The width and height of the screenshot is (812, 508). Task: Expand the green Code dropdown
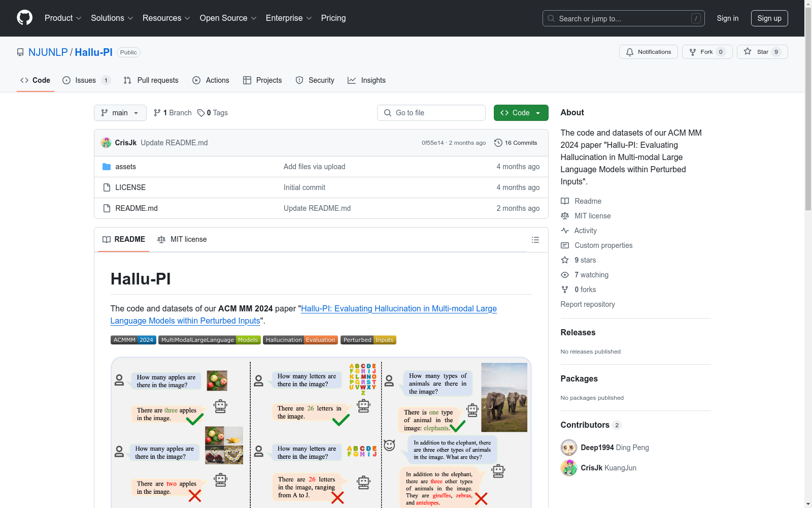[x=521, y=113]
